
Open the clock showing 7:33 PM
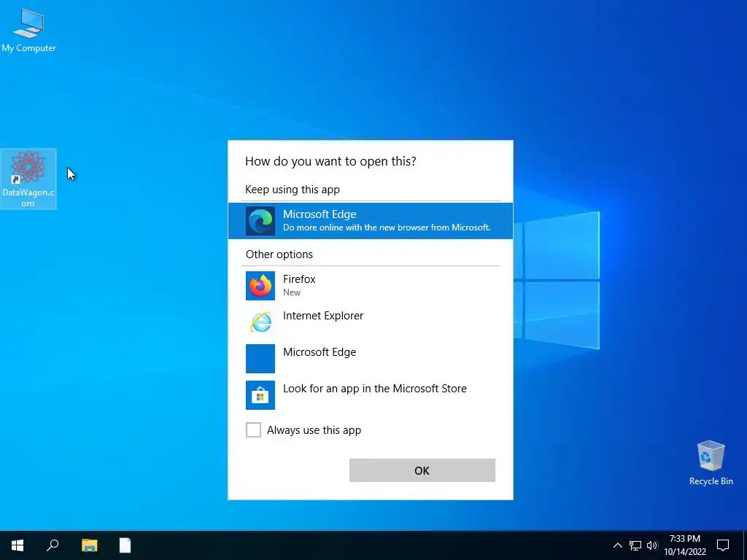(685, 545)
